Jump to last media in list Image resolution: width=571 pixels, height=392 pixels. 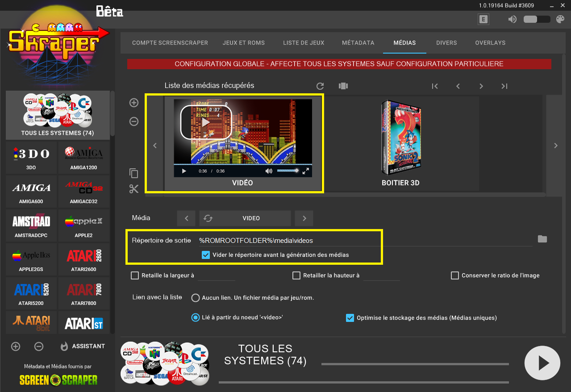coord(504,86)
